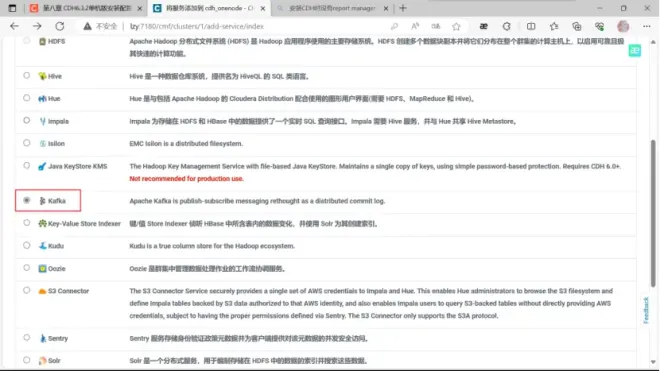660x371 pixels.
Task: Click the Hive bee icon
Action: [x=43, y=76]
